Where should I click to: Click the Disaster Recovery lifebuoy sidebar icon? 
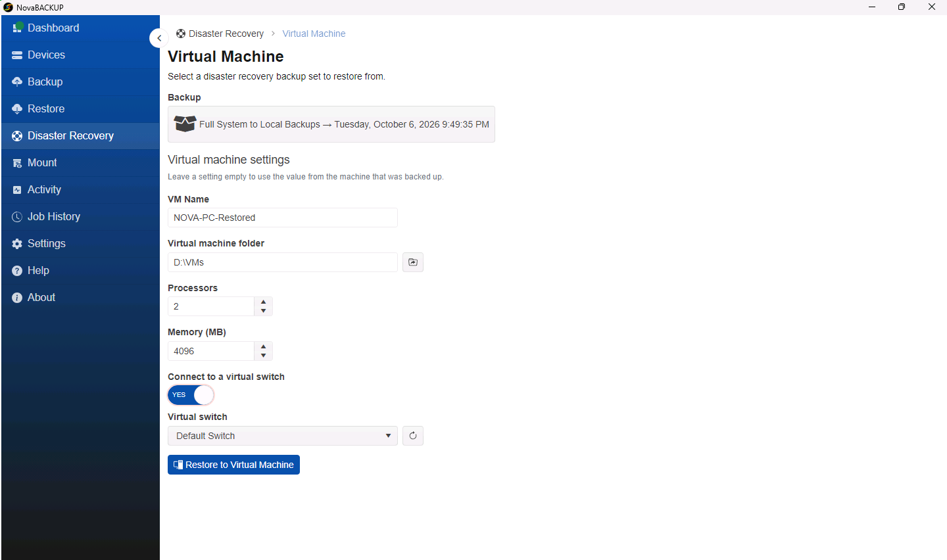click(x=17, y=136)
